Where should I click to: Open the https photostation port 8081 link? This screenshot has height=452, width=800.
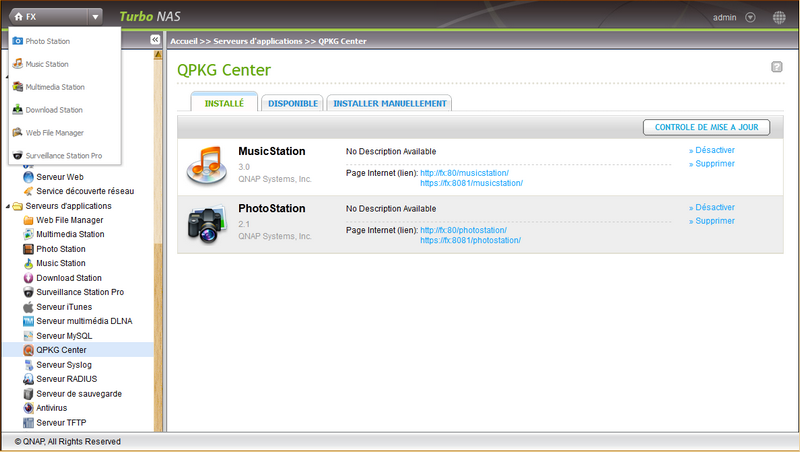click(470, 240)
